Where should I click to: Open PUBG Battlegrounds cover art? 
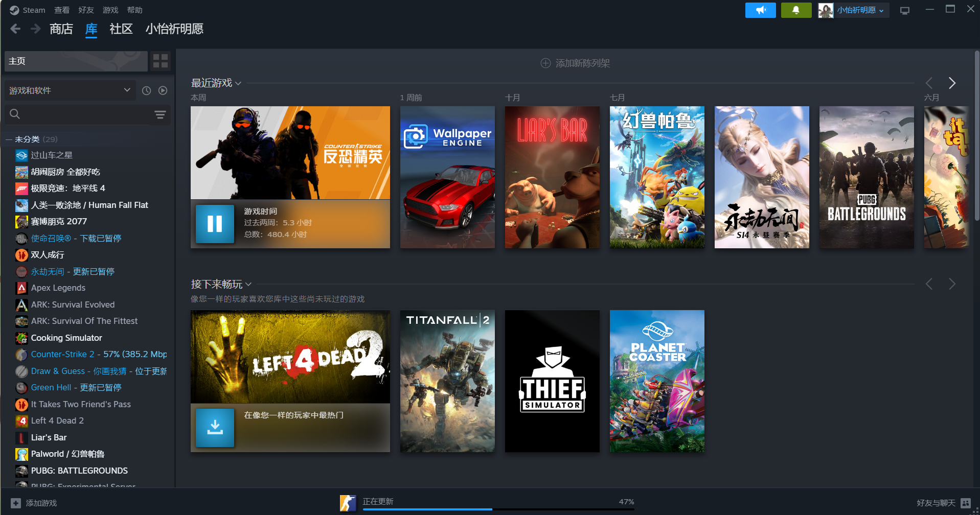pos(867,177)
